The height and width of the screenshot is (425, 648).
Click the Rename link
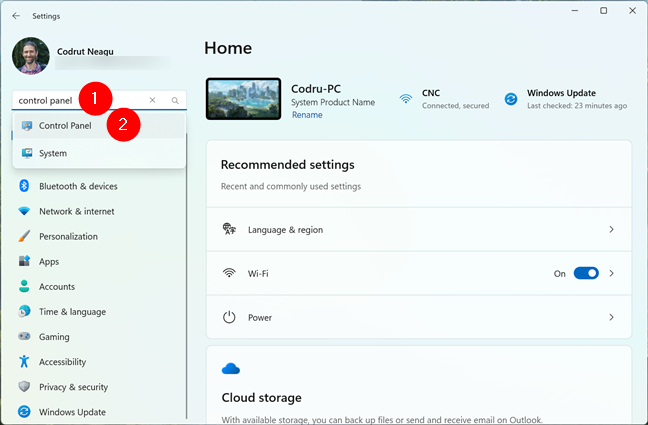tap(307, 115)
